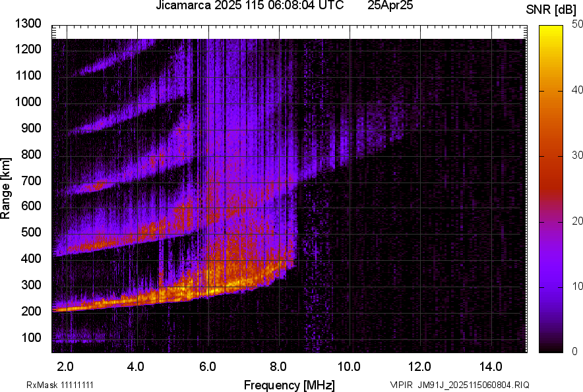Click the range tick label '1100'
Viewport: 583px width, 392px height.
click(x=28, y=75)
